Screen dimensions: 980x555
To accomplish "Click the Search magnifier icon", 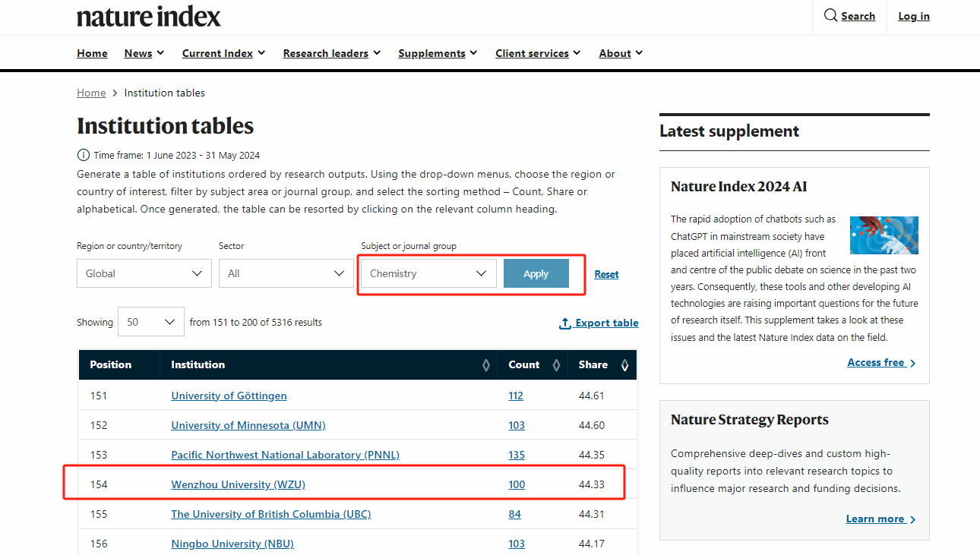I will tap(831, 16).
